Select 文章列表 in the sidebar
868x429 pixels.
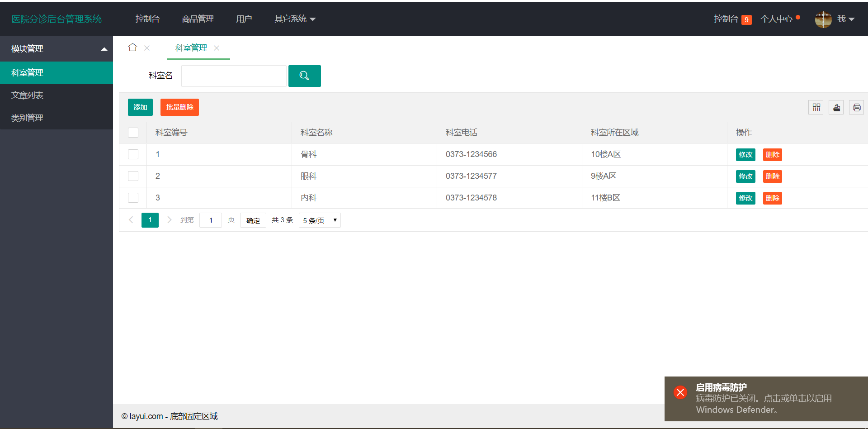[x=27, y=95]
